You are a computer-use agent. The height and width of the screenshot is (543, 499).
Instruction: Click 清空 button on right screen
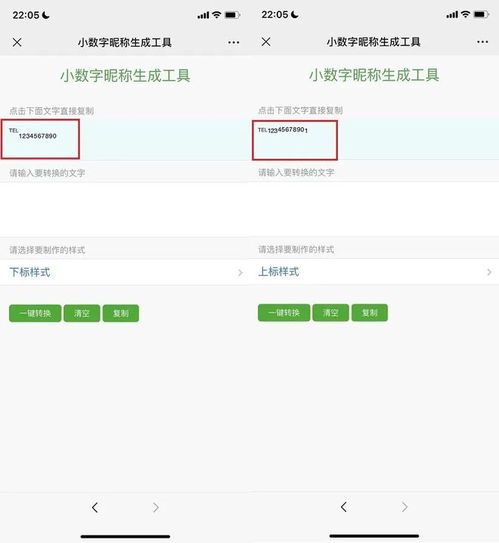[x=331, y=313]
